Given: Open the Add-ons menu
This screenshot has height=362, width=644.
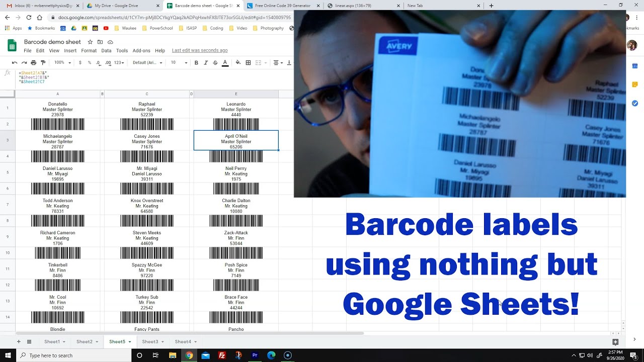Looking at the screenshot, I should tap(141, 51).
